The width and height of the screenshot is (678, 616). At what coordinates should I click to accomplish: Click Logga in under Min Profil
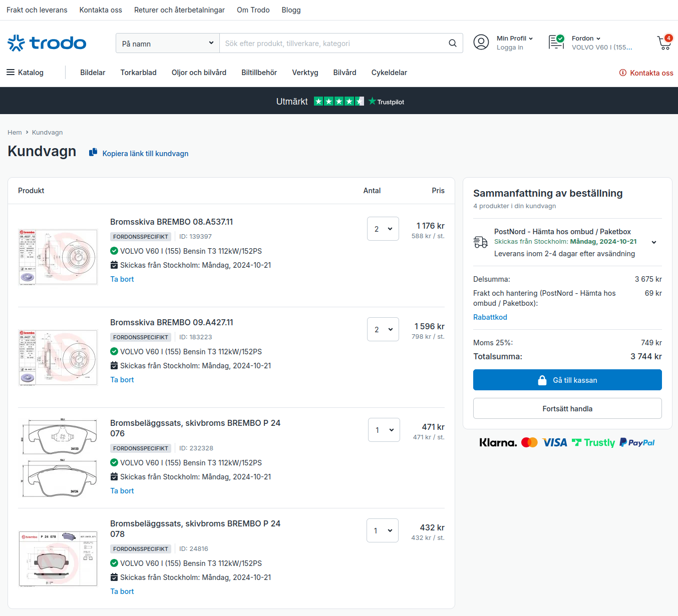click(510, 48)
